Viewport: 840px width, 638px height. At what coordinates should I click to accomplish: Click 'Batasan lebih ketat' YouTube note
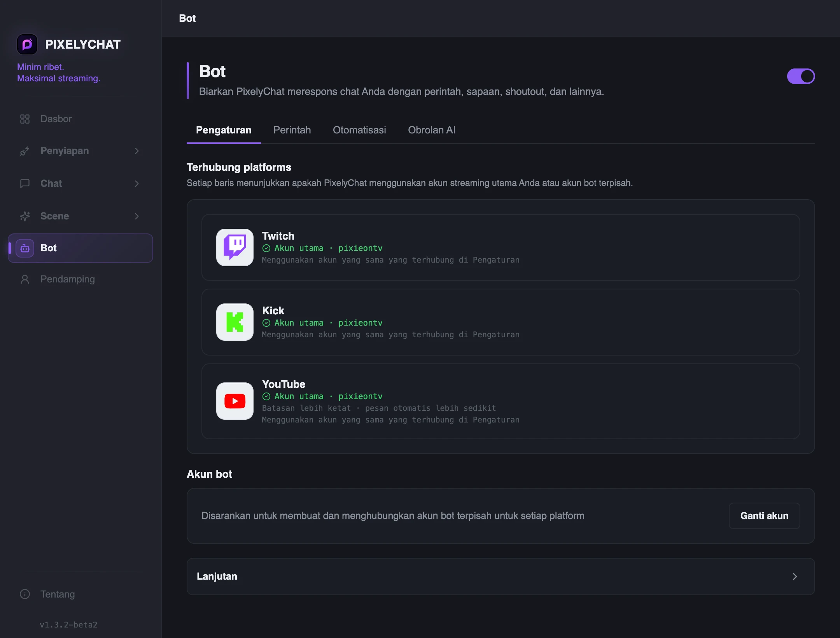click(x=379, y=408)
